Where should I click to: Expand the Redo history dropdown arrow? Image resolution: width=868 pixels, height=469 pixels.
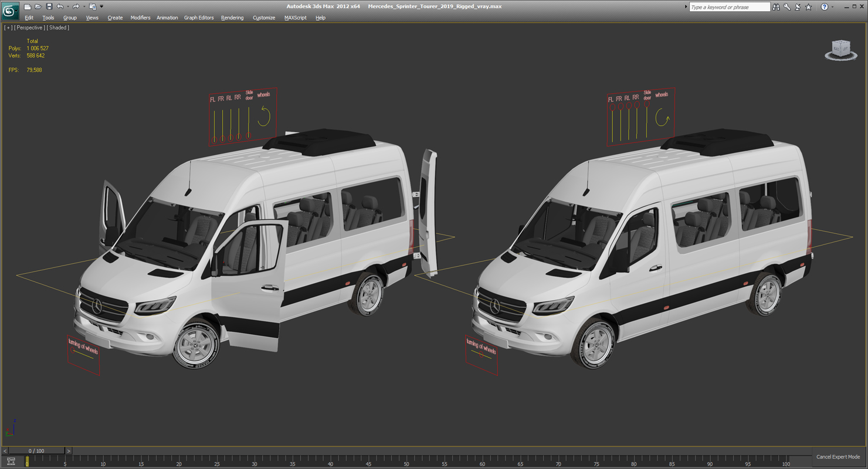tap(83, 6)
